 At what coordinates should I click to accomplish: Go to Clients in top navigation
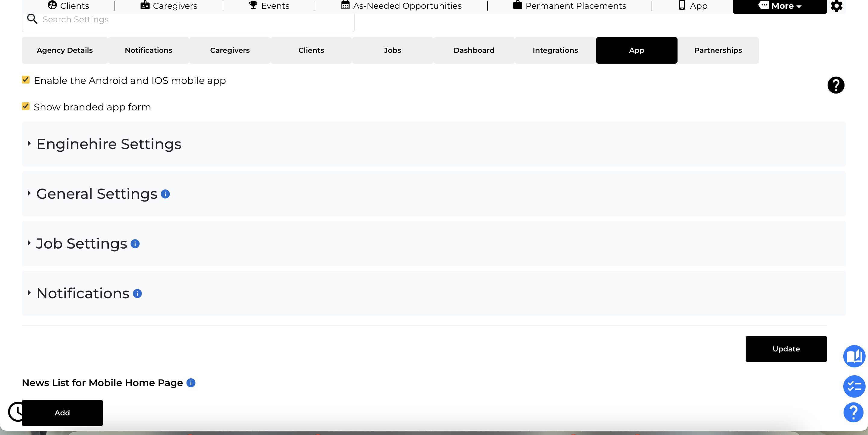pyautogui.click(x=68, y=6)
